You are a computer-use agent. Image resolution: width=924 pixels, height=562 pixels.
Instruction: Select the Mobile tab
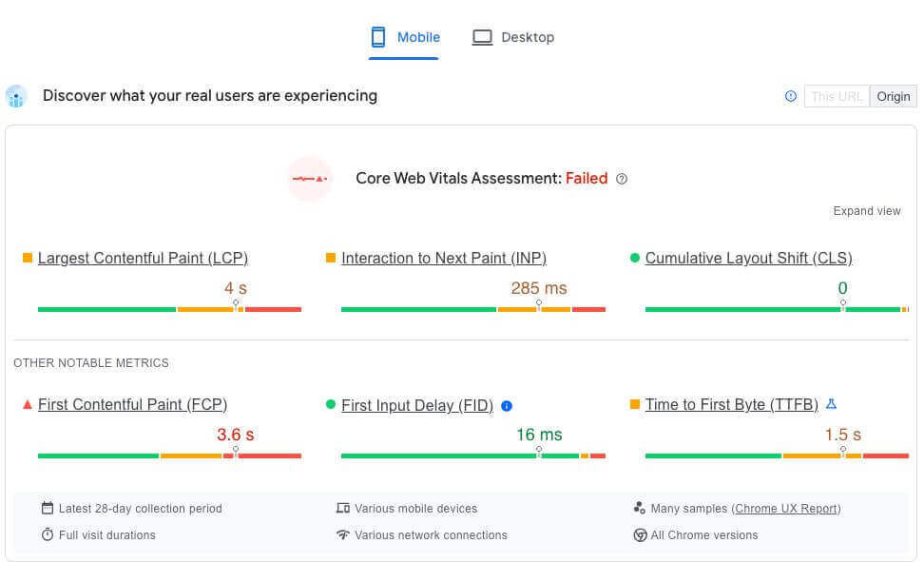404,37
